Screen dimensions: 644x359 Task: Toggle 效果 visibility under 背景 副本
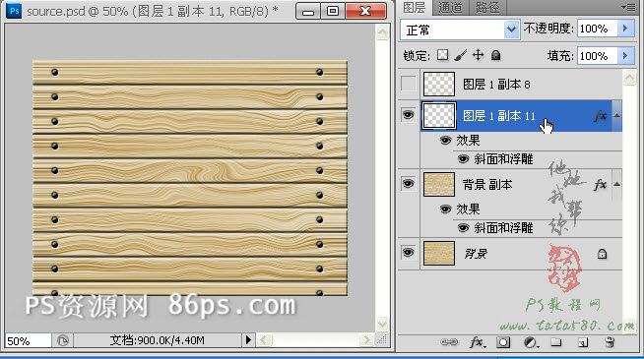click(445, 209)
